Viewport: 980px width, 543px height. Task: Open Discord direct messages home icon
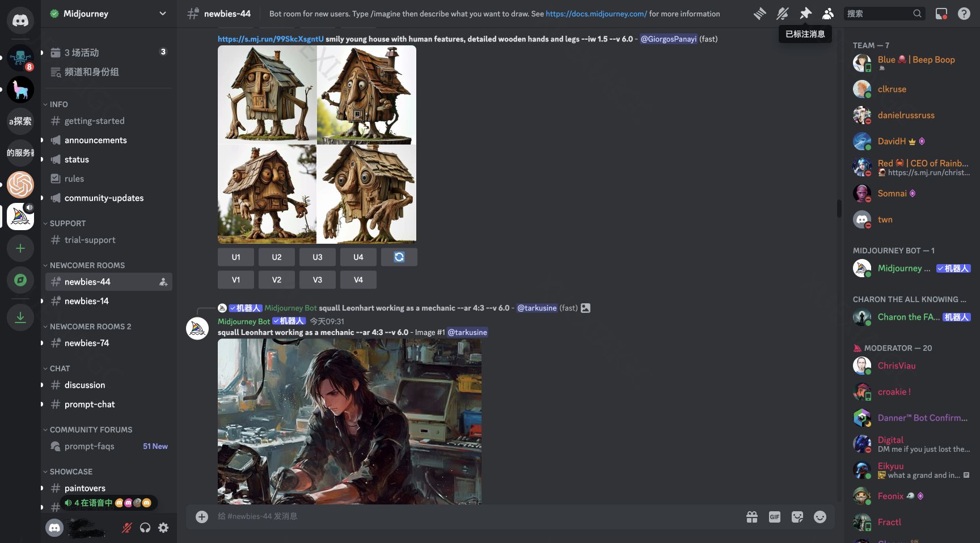point(20,20)
